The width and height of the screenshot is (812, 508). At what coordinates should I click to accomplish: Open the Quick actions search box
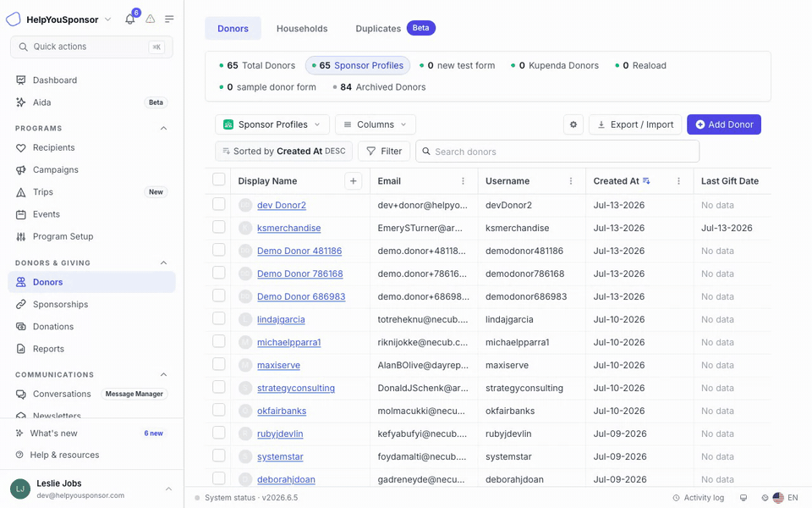[x=91, y=47]
